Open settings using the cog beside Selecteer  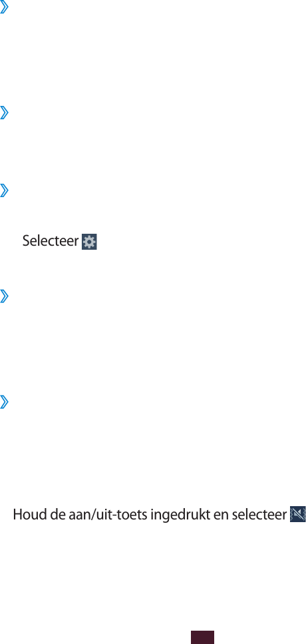click(x=89, y=242)
